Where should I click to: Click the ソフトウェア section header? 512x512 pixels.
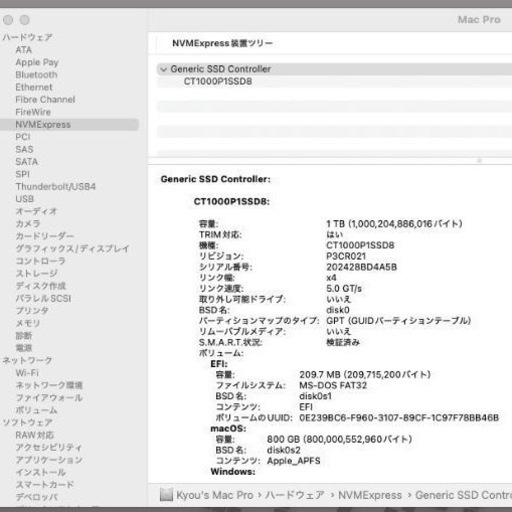[28, 422]
